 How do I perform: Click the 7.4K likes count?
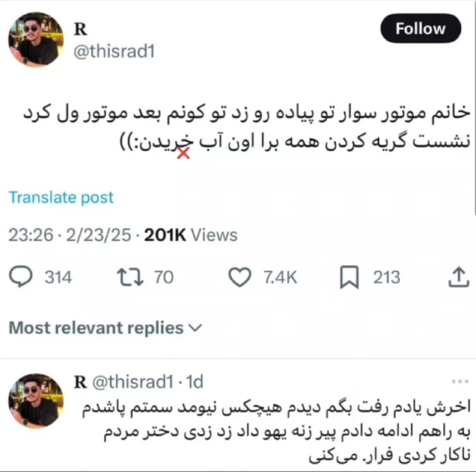(280, 277)
